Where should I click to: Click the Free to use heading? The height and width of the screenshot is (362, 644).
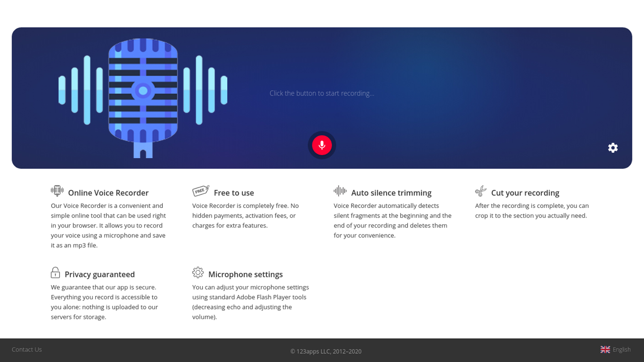(x=234, y=192)
